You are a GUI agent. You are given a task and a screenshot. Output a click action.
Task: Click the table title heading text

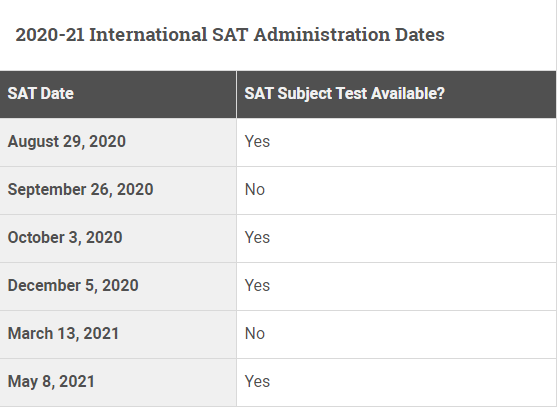click(x=230, y=35)
